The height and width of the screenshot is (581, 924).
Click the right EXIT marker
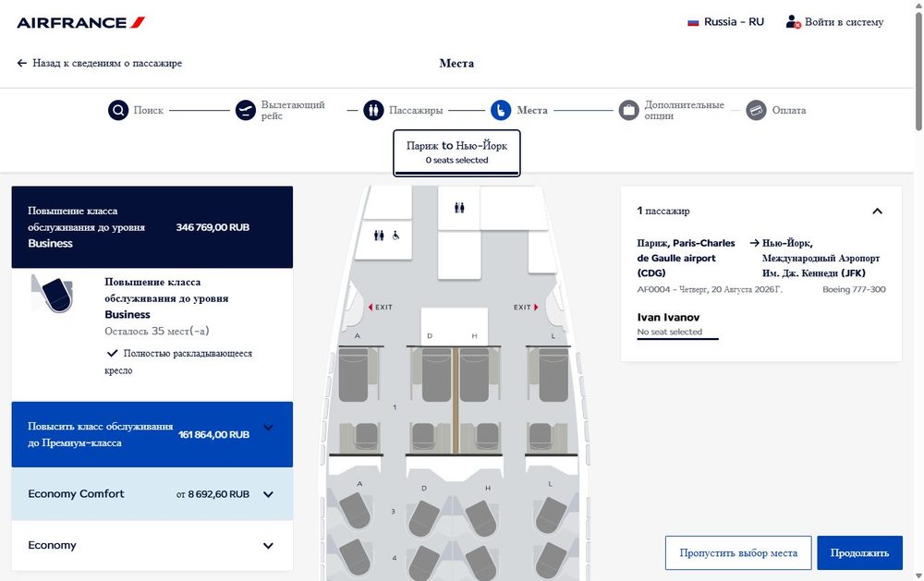click(x=526, y=307)
